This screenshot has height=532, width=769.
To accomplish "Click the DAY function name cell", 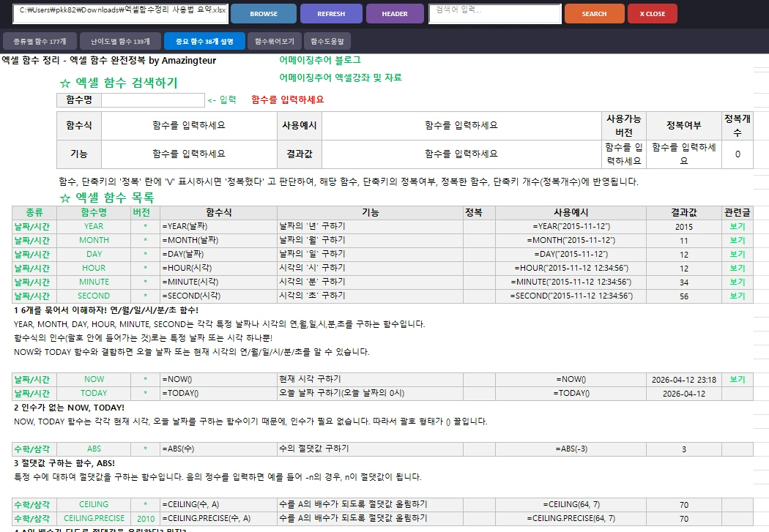I will click(x=94, y=254).
